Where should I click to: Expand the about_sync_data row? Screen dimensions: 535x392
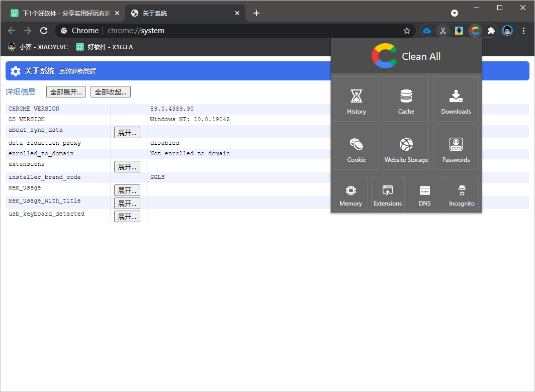[127, 132]
